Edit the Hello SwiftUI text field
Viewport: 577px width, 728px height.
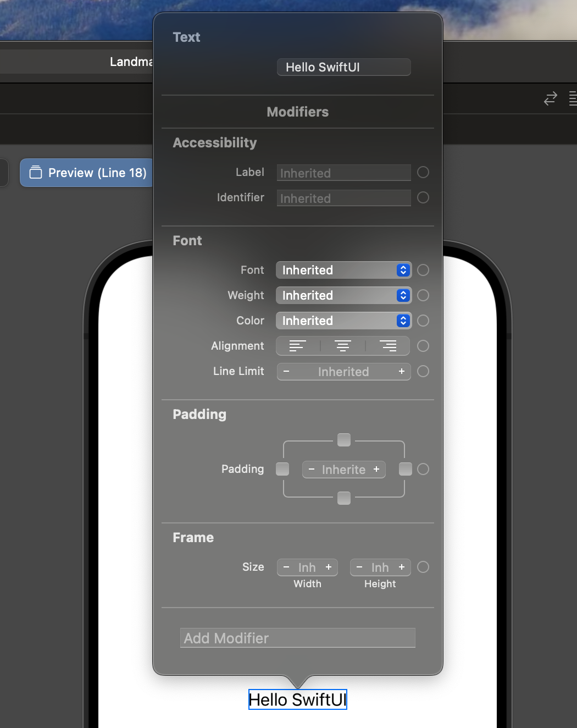343,67
